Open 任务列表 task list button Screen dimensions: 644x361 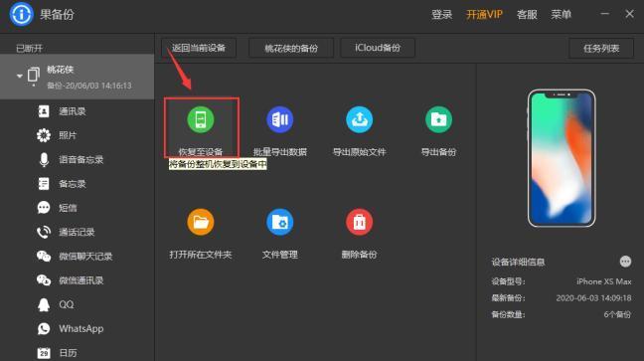(601, 49)
